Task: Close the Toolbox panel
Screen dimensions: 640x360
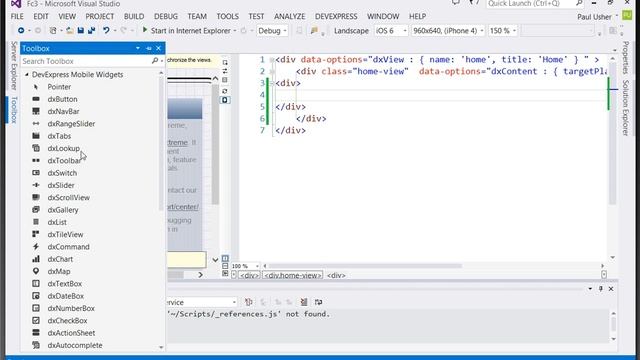Action: [159, 48]
